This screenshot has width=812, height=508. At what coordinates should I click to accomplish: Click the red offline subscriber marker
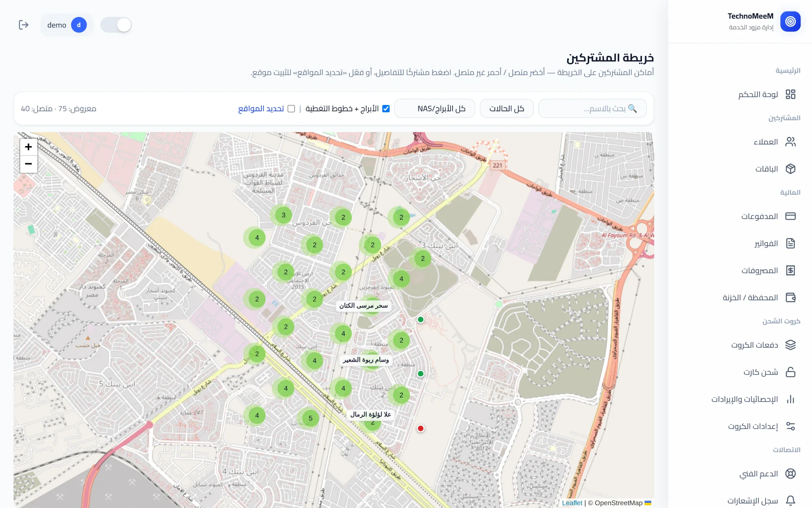420,428
